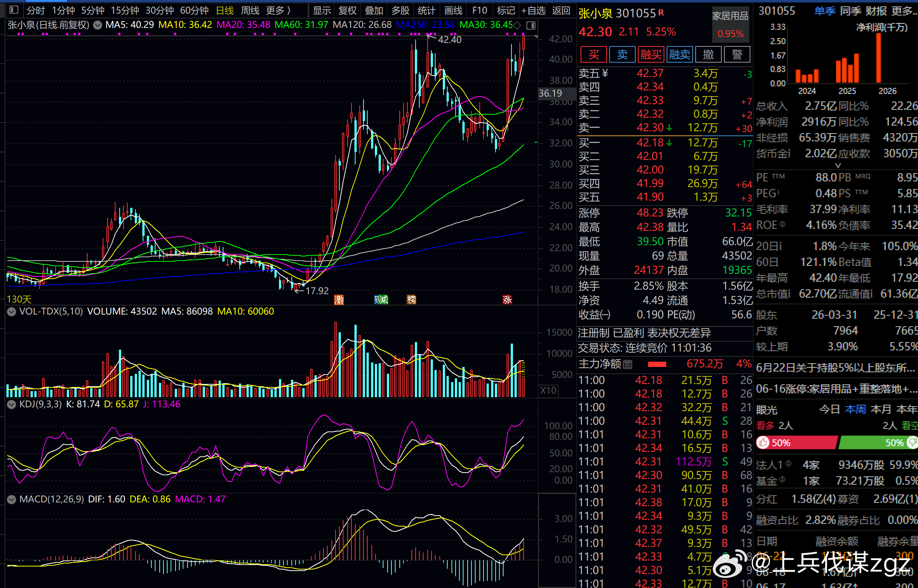Expand KDJ indicator dropdown
The image size is (918, 588).
(x=12, y=404)
